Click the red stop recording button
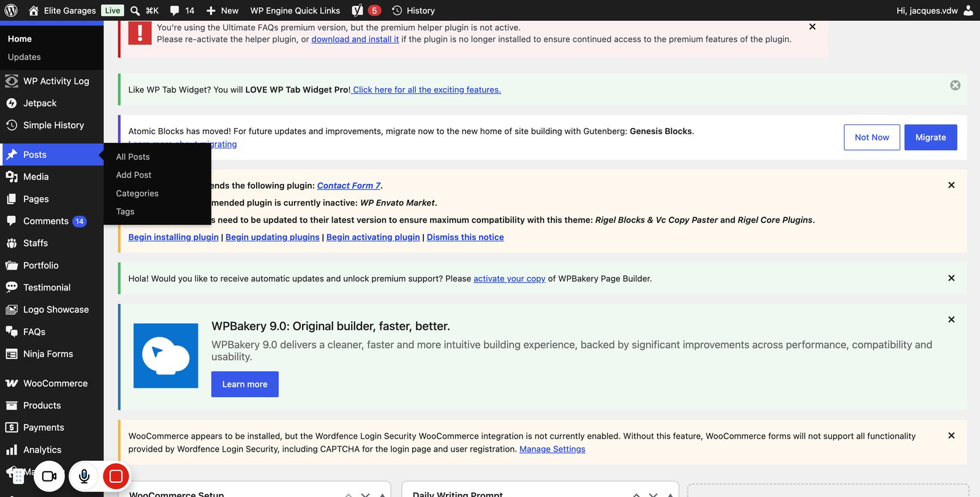This screenshot has height=497, width=980. (116, 476)
